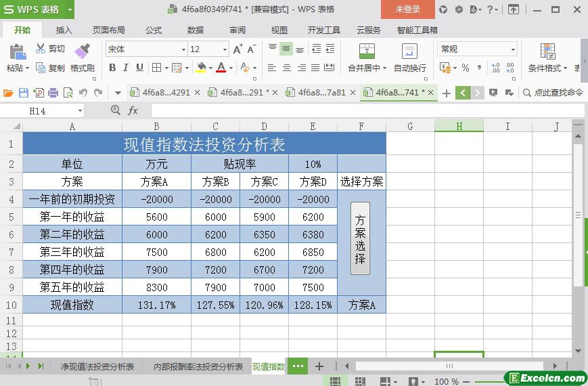Screen dimensions: 588x386
Task: Click the fx insert function icon
Action: (x=133, y=110)
